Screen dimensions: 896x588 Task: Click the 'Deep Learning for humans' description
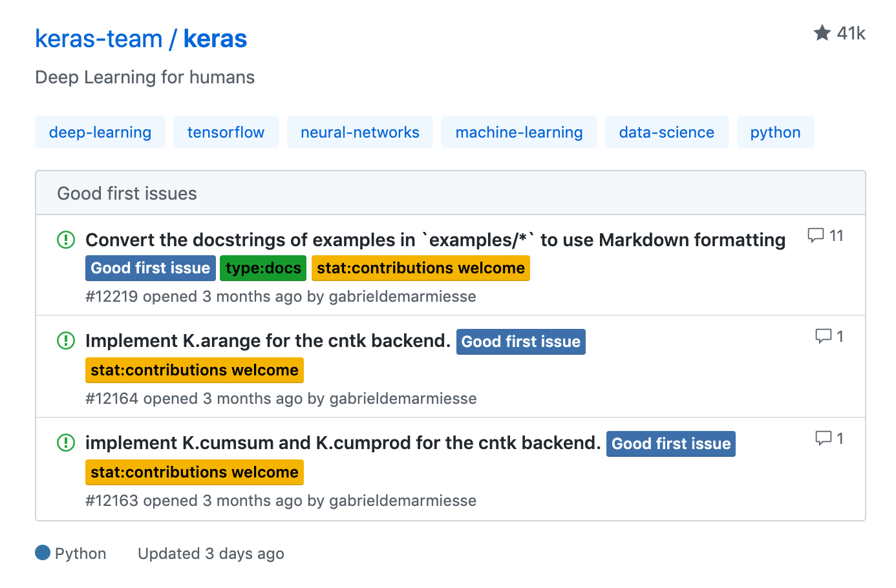[145, 77]
